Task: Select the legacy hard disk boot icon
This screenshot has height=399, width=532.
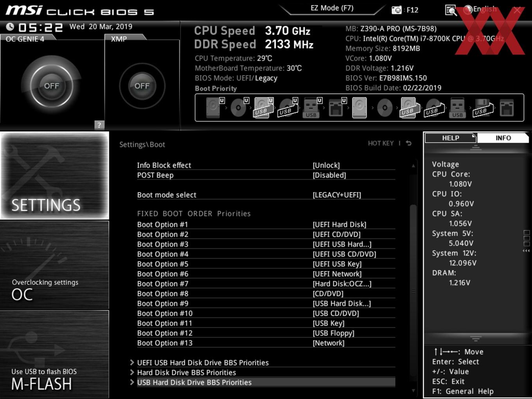Action: [359, 108]
